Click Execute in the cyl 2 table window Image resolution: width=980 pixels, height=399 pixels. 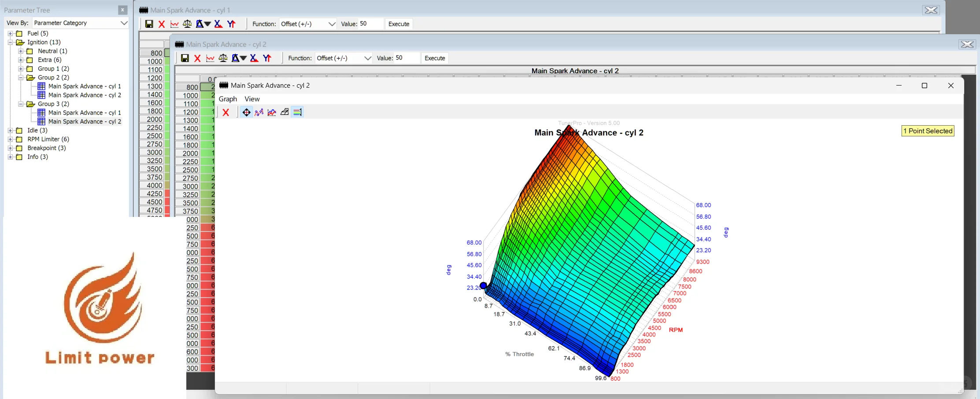435,58
